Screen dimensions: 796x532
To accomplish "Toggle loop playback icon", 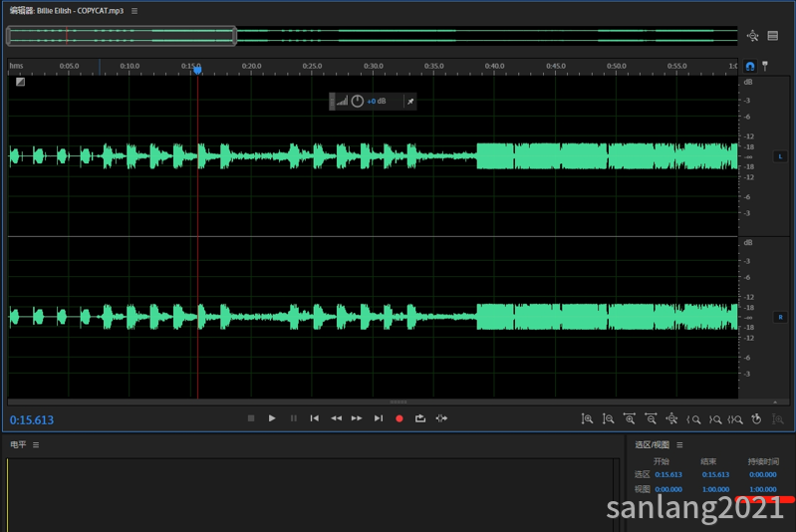I will pyautogui.click(x=420, y=418).
